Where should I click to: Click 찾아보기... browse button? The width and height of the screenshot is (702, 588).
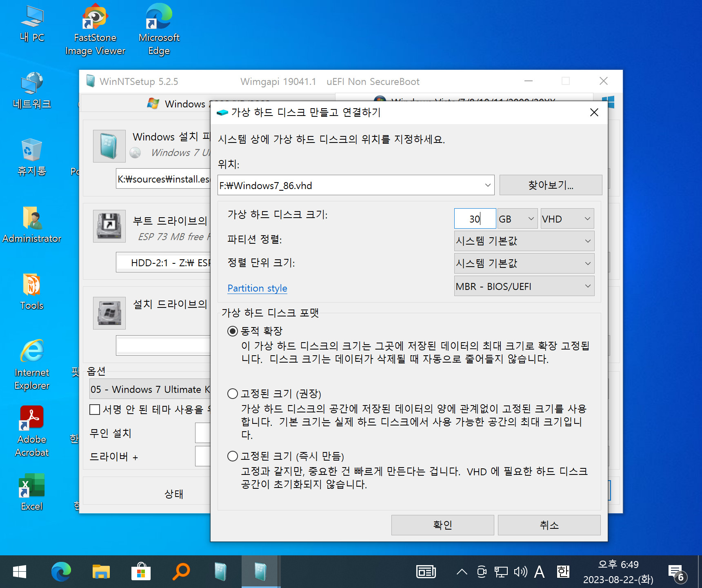pos(551,185)
